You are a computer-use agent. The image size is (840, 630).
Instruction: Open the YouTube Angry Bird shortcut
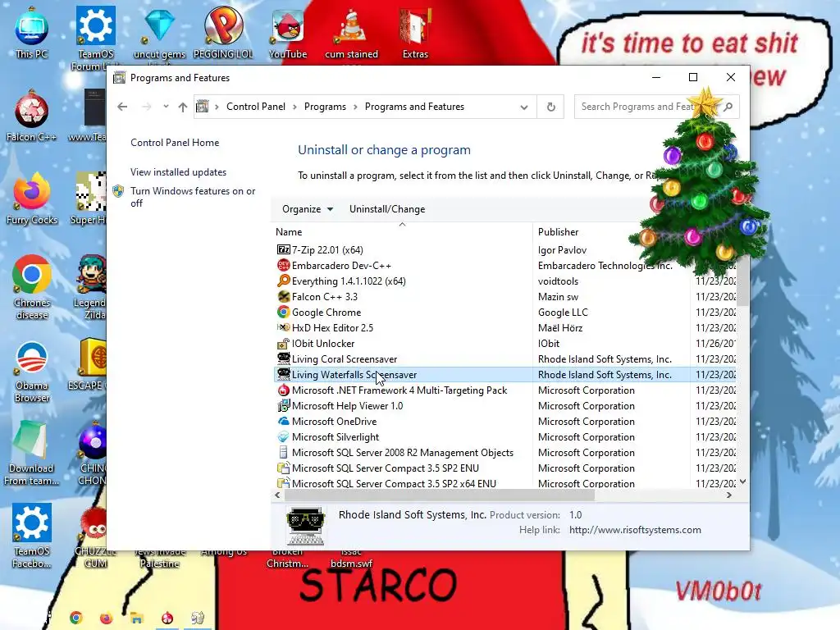pyautogui.click(x=288, y=32)
